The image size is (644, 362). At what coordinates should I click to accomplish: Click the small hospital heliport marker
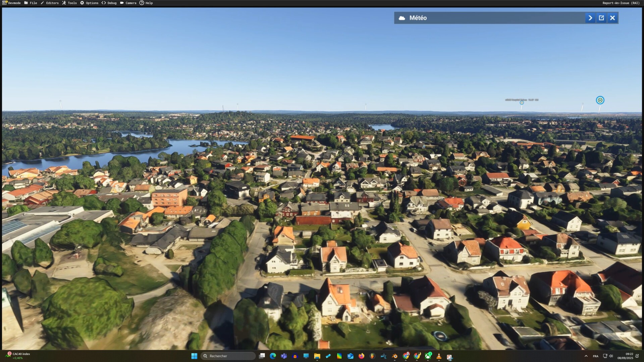522,103
